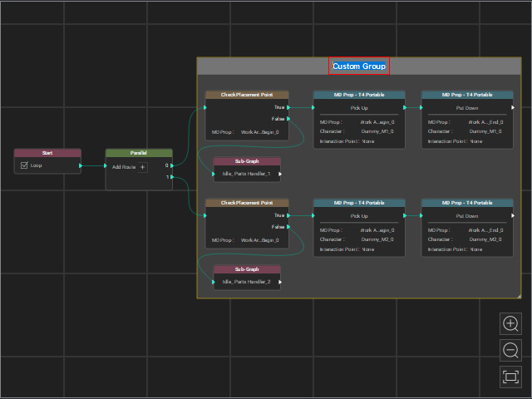Select the Idle_Parts Handler_2 Sub-Graph node

(x=247, y=277)
